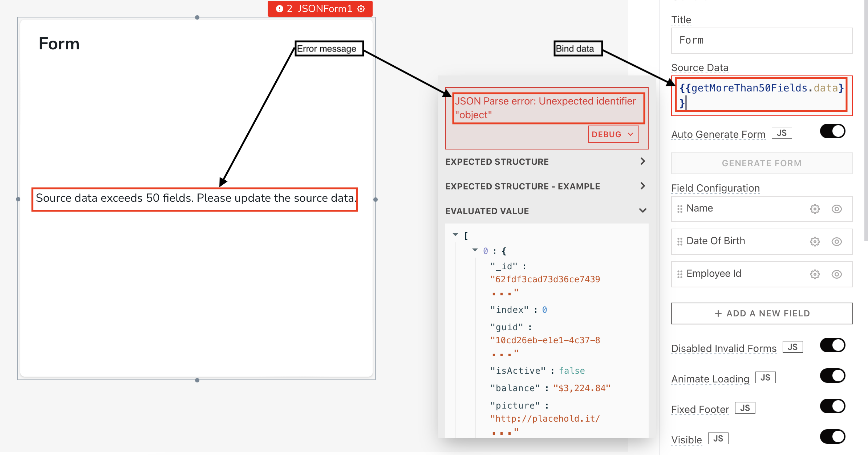Toggle the Auto Generate Form switch
Image resolution: width=868 pixels, height=455 pixels.
click(832, 131)
